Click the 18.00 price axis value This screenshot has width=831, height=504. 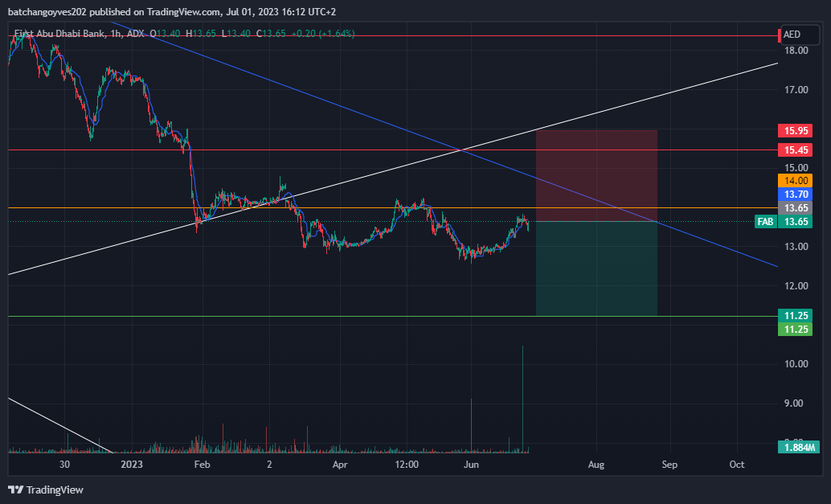pos(796,51)
